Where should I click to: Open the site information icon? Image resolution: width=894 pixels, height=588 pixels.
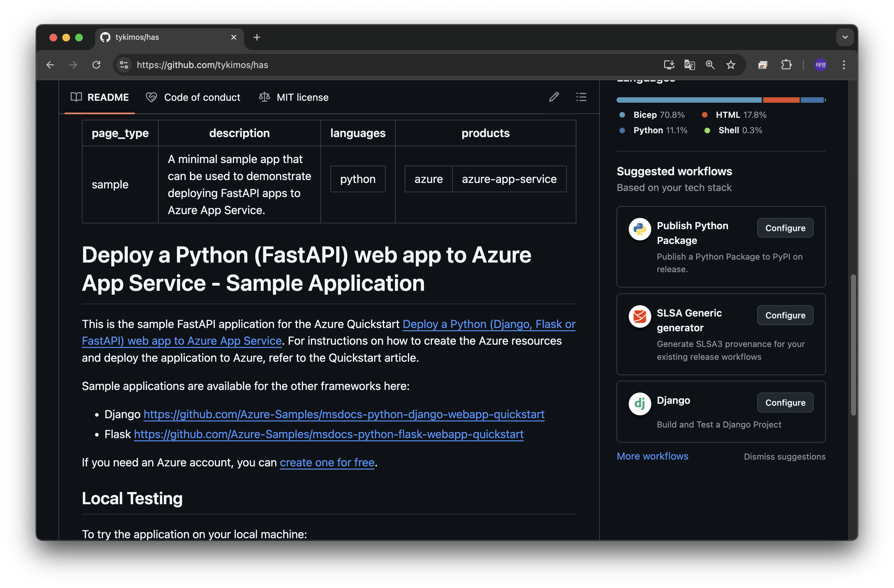(x=124, y=65)
